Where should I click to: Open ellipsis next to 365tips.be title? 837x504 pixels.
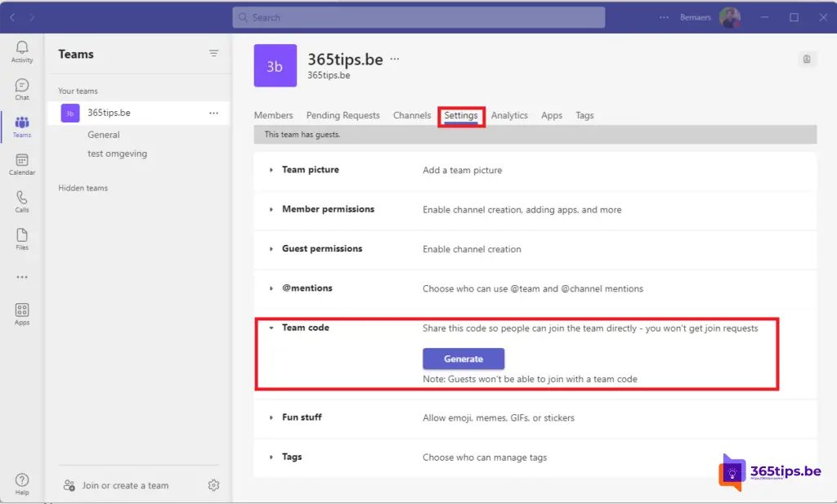coord(395,59)
